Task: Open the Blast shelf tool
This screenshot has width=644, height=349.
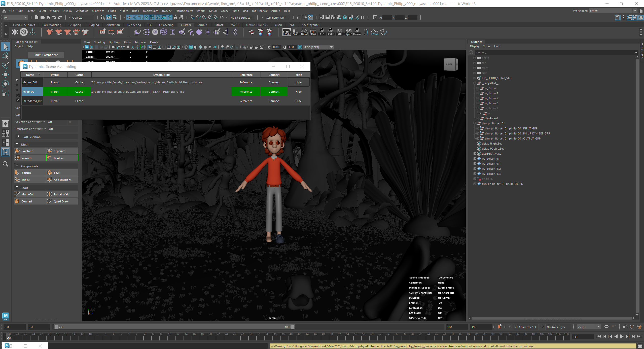Action: pos(313,32)
